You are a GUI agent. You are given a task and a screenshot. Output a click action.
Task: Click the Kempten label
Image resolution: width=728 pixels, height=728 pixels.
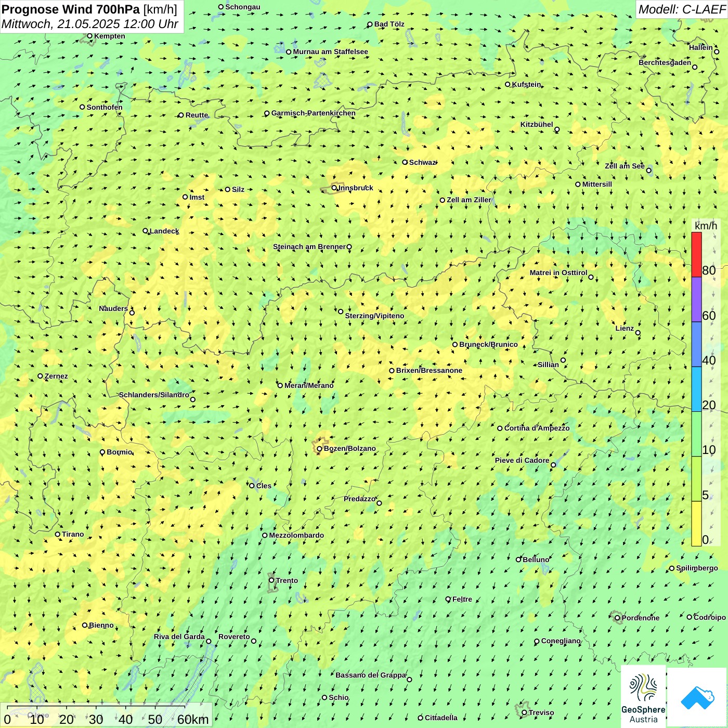pos(110,36)
